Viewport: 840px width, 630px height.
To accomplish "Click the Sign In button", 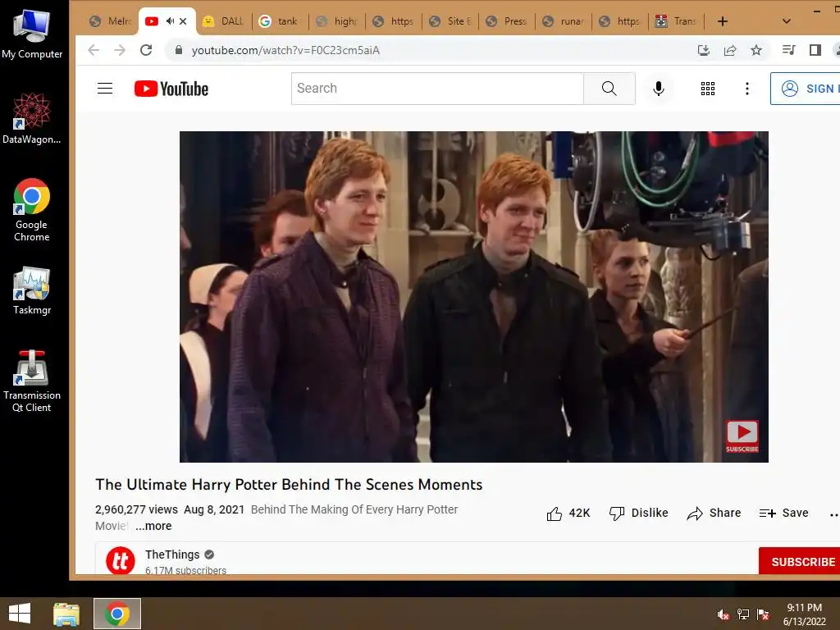I will [x=806, y=89].
